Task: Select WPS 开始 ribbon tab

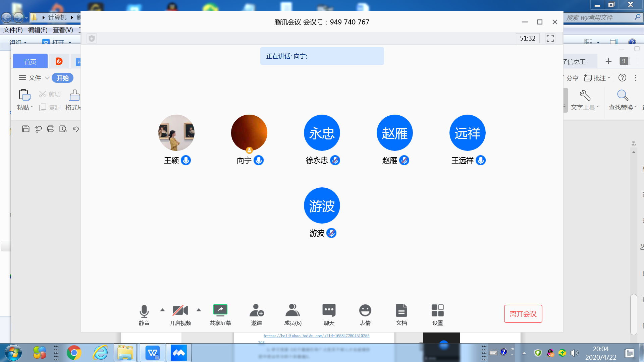Action: point(63,78)
